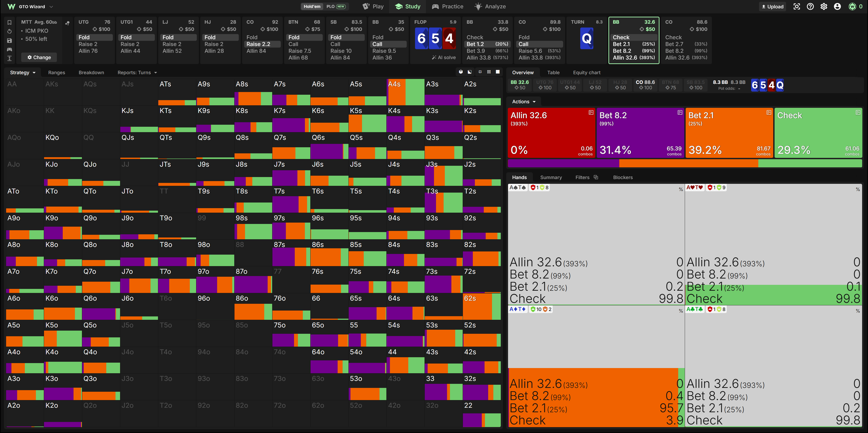
Task: Expand the Reports: Turns dropdown
Action: (137, 72)
